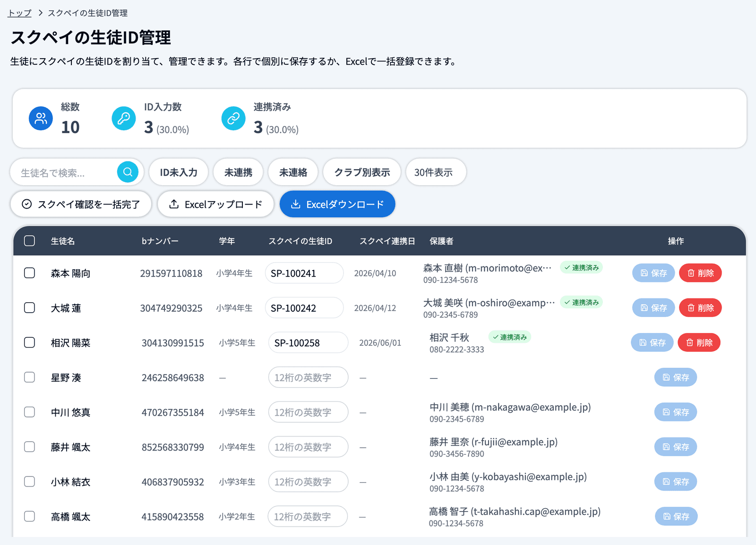
Task: Delete the row for 相沢 陽菜
Action: coord(699,342)
